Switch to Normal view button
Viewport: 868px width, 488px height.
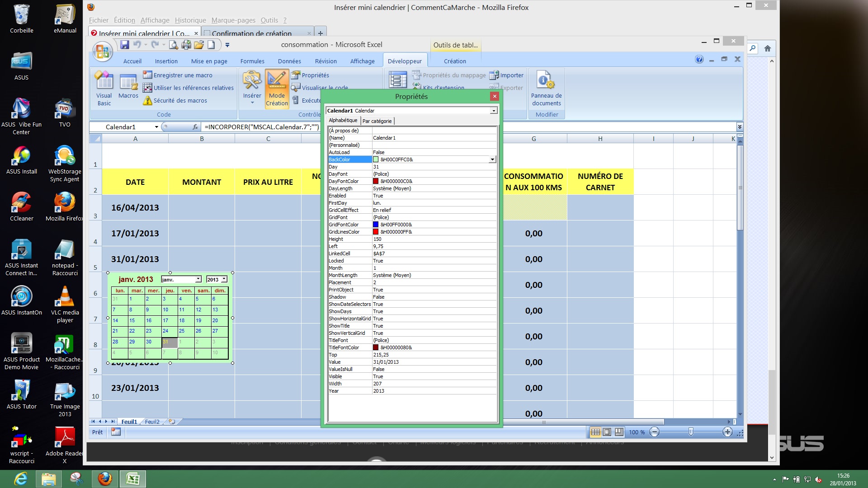point(595,432)
